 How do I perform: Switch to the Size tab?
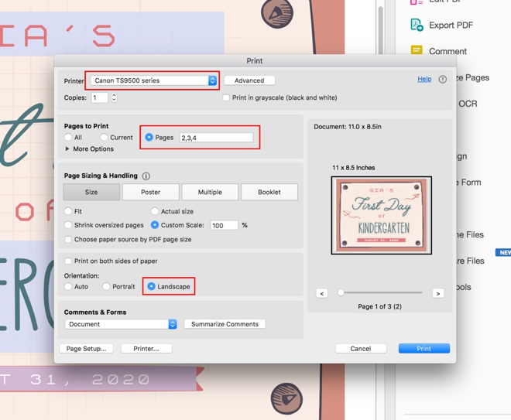click(91, 192)
